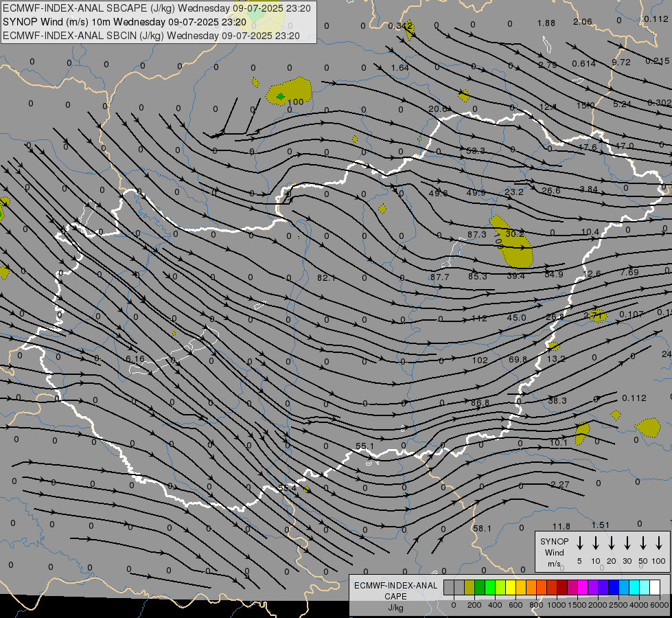Screen dimensions: 672x618
Task: Click the CAPE value 69.8 on map
Action: (518, 359)
